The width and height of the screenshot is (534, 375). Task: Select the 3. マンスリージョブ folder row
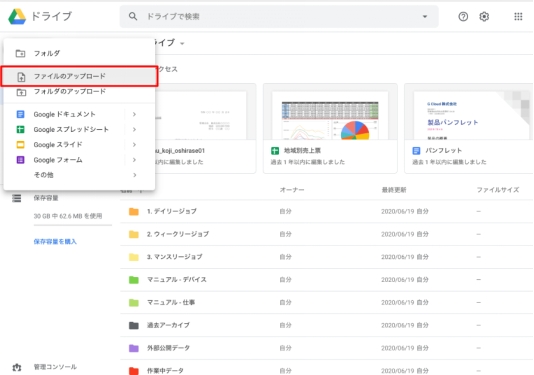click(327, 257)
